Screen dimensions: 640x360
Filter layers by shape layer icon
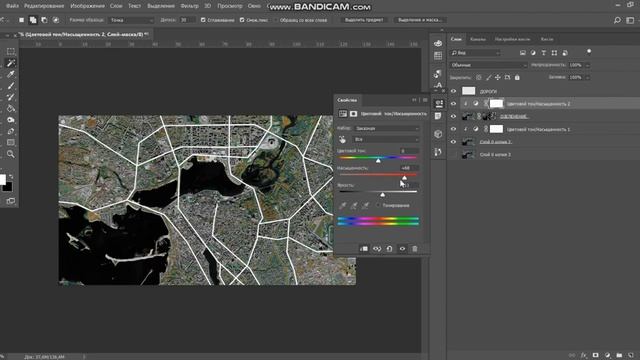[554, 53]
